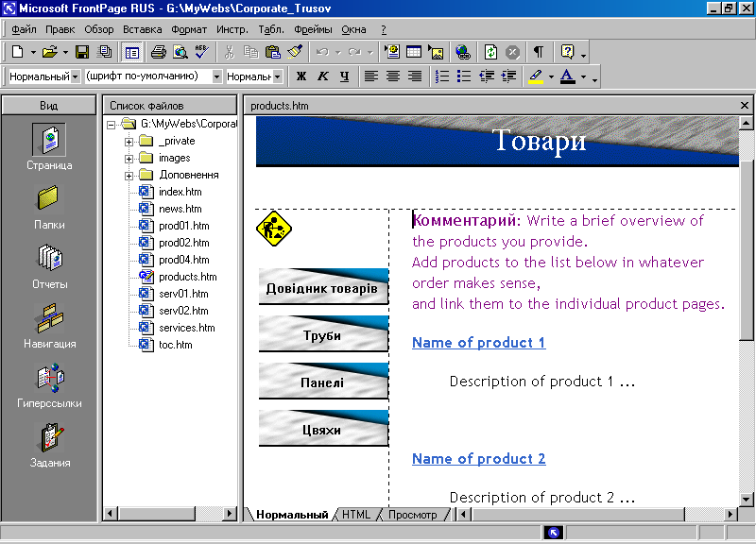The width and height of the screenshot is (756, 544).
Task: Apply yellow highlight color
Action: pyautogui.click(x=536, y=76)
